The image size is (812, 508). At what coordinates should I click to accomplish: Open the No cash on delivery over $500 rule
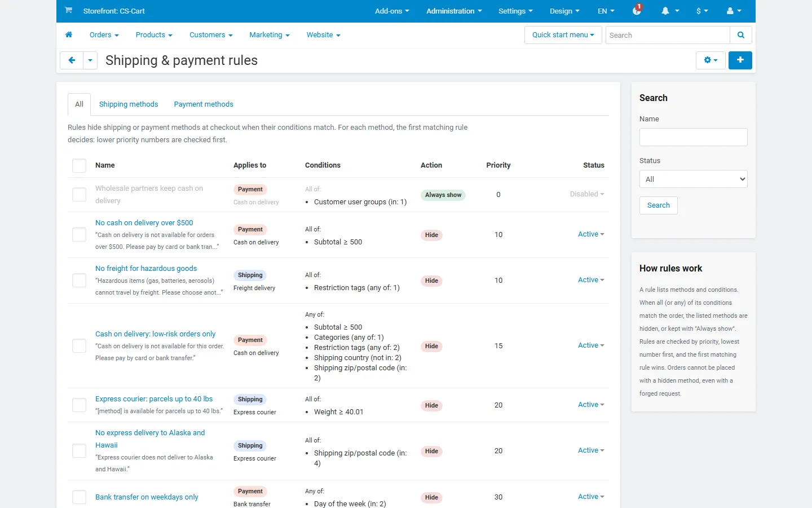(x=144, y=223)
